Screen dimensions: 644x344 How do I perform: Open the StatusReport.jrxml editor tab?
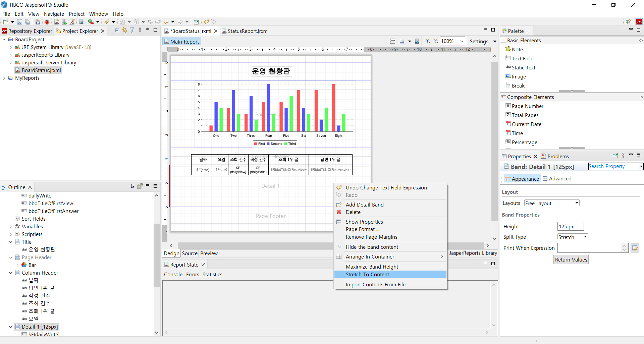point(246,31)
